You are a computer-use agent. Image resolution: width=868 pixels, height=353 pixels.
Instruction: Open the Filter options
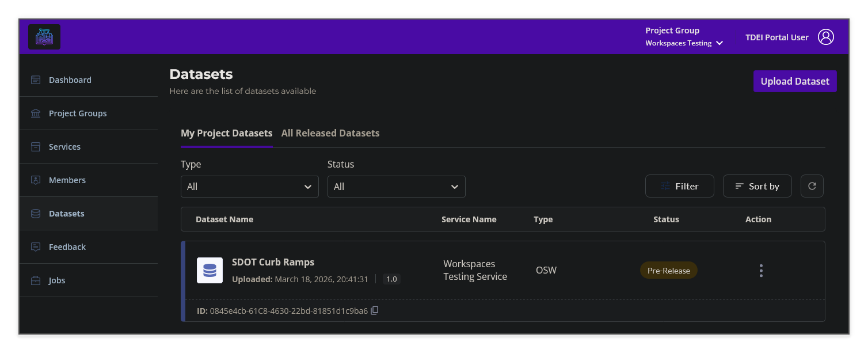pos(679,186)
